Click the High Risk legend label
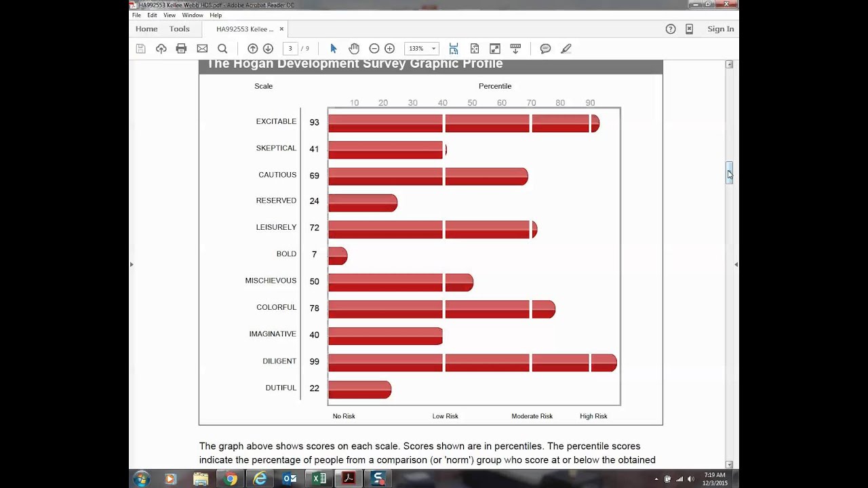This screenshot has width=868, height=488. click(x=593, y=416)
